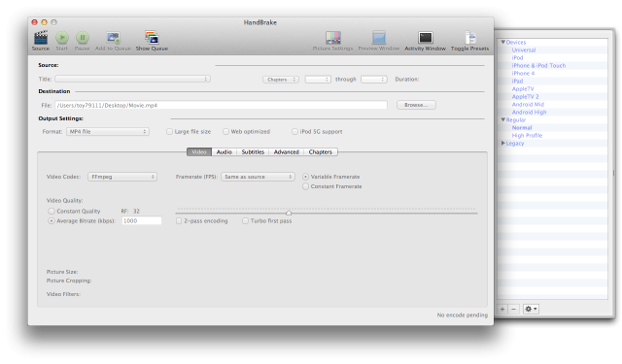Image resolution: width=622 pixels, height=364 pixels.
Task: Click the Pause encode icon
Action: (x=83, y=38)
